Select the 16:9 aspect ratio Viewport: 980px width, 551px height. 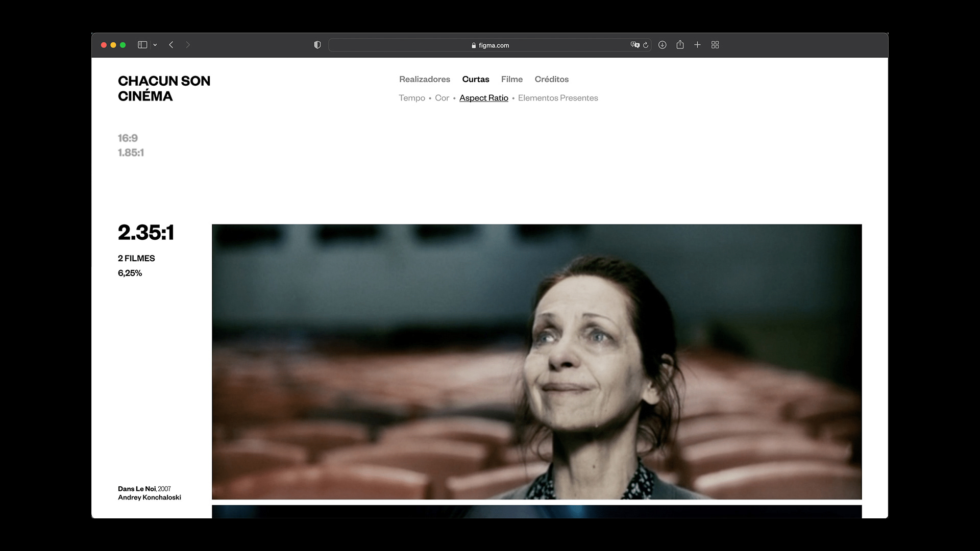click(x=128, y=138)
